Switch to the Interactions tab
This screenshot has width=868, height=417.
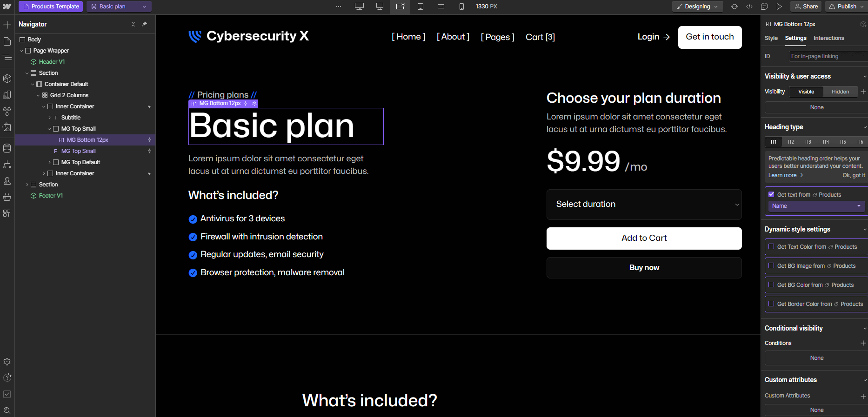click(828, 38)
